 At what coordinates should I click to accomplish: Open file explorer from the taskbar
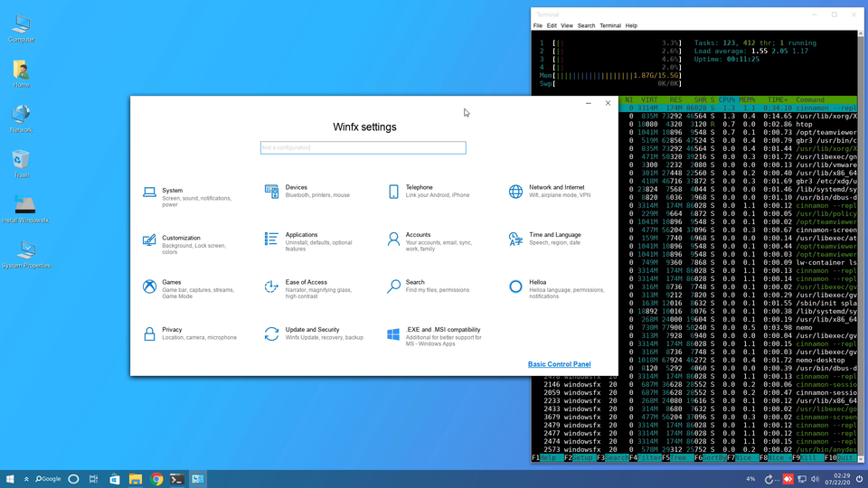click(x=136, y=479)
